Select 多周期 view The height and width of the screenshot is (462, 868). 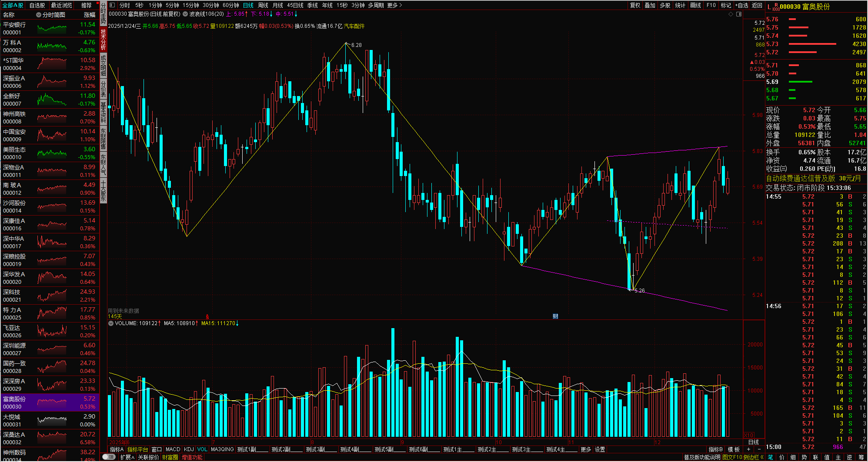pos(376,5)
